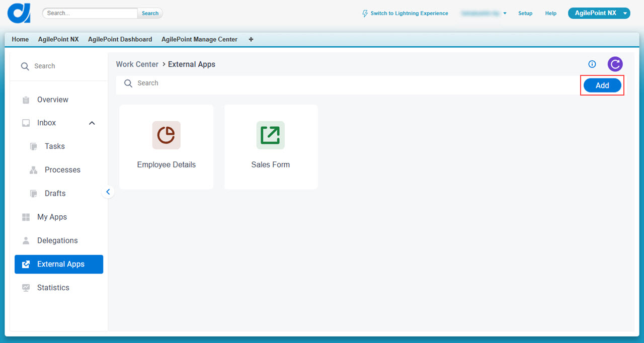The image size is (644, 343).
Task: Click the Add button
Action: click(x=602, y=85)
